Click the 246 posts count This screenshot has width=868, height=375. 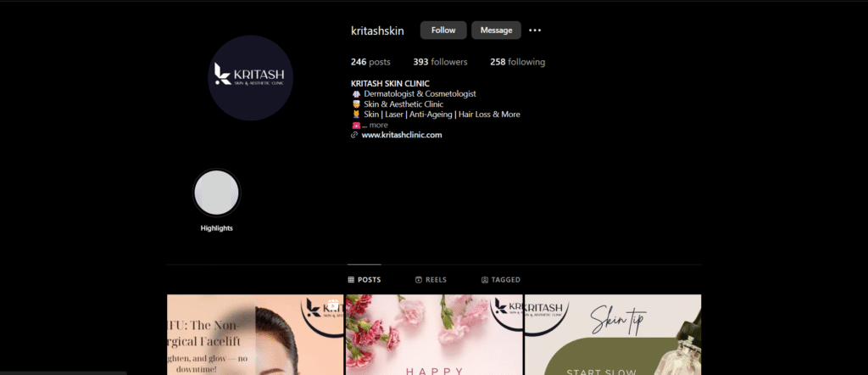click(370, 62)
